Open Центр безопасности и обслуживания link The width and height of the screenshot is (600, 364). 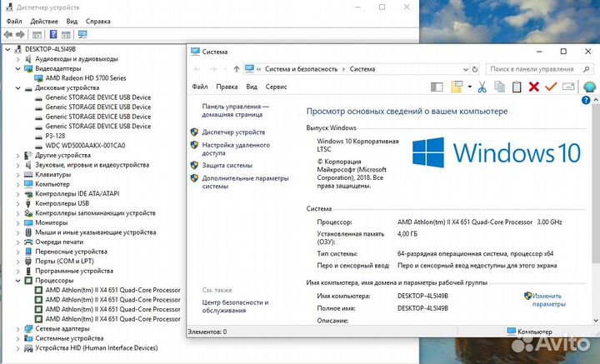[x=235, y=307]
